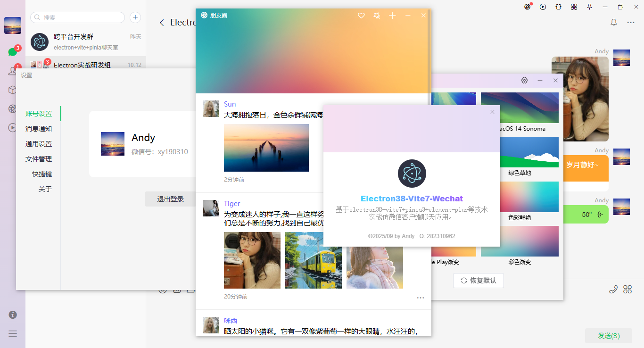Create a new post with the plus icon

[x=392, y=15]
